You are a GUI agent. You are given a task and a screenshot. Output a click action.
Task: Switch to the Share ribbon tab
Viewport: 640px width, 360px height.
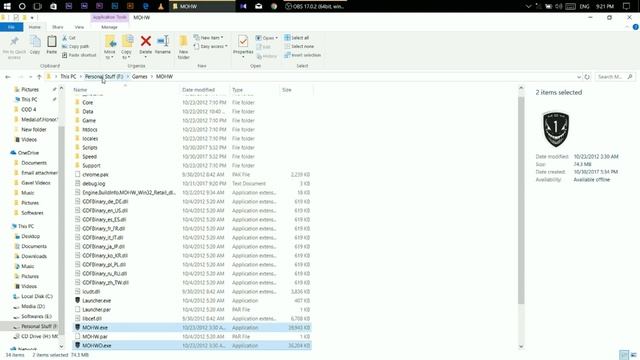pyautogui.click(x=58, y=27)
